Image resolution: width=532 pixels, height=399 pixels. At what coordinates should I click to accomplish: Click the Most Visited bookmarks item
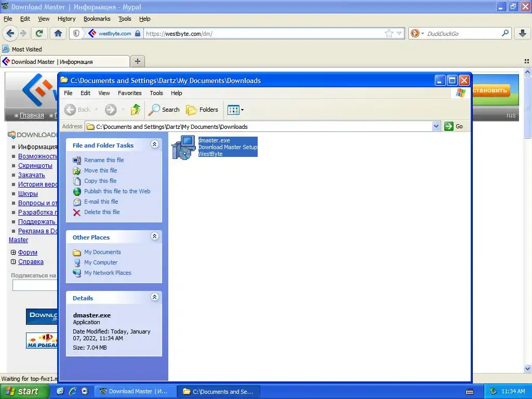click(x=22, y=49)
